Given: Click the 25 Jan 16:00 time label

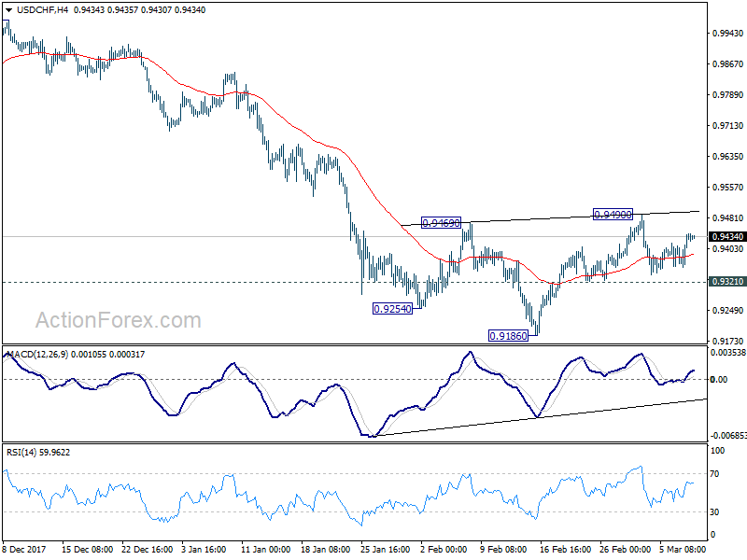Looking at the screenshot, I should coord(385,549).
